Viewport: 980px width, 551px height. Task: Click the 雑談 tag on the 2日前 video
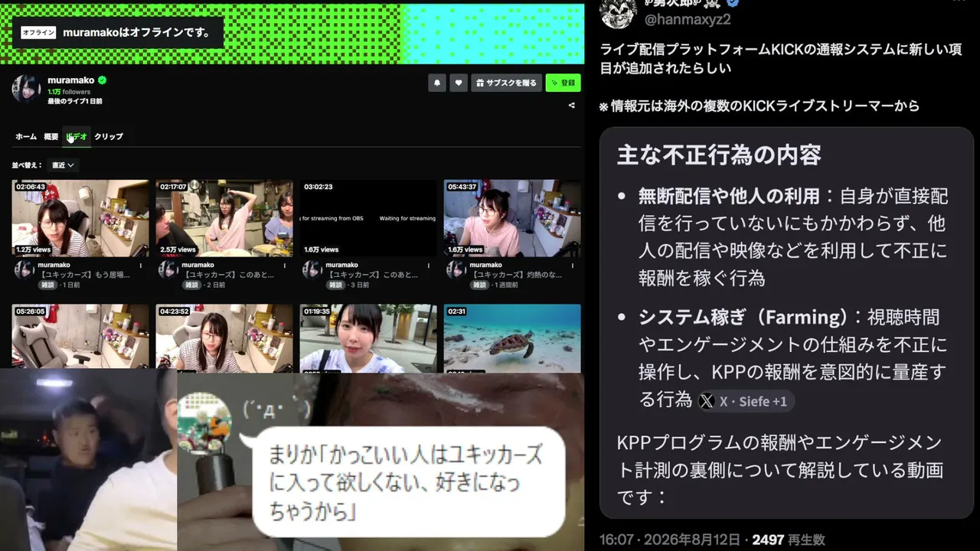pos(192,285)
